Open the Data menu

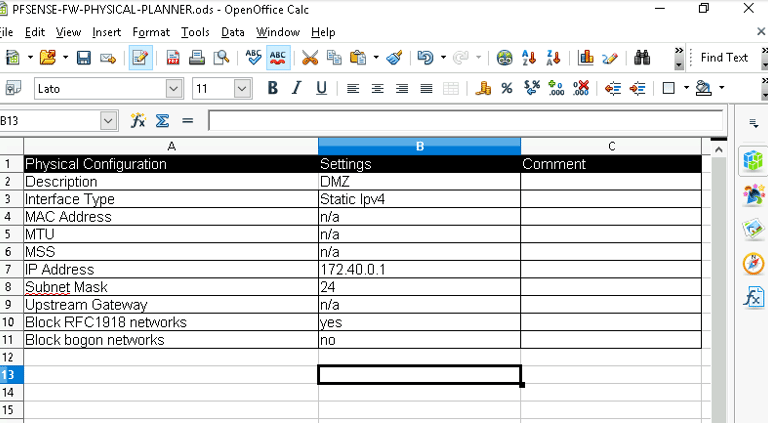pos(233,32)
